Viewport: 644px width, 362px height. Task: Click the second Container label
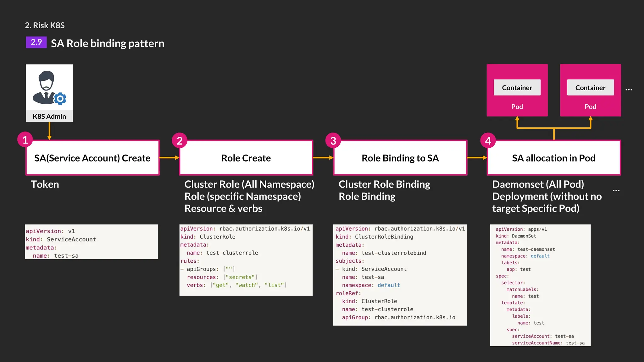590,88
